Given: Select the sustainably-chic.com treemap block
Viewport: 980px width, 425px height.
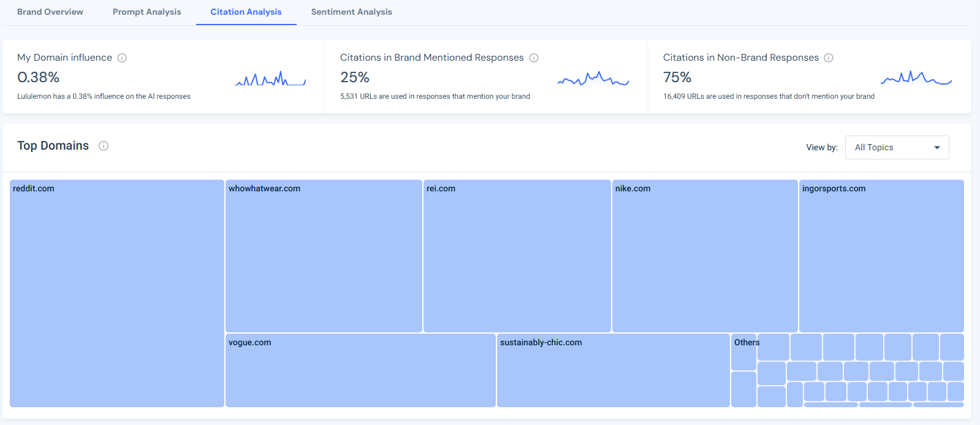Looking at the screenshot, I should point(613,370).
